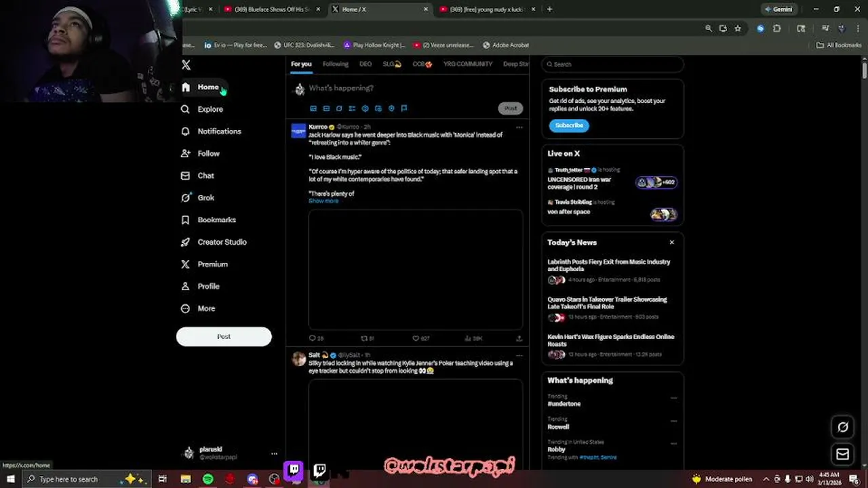The width and height of the screenshot is (868, 488).
Task: Click the Creator Studio rocket icon
Action: pos(185,242)
